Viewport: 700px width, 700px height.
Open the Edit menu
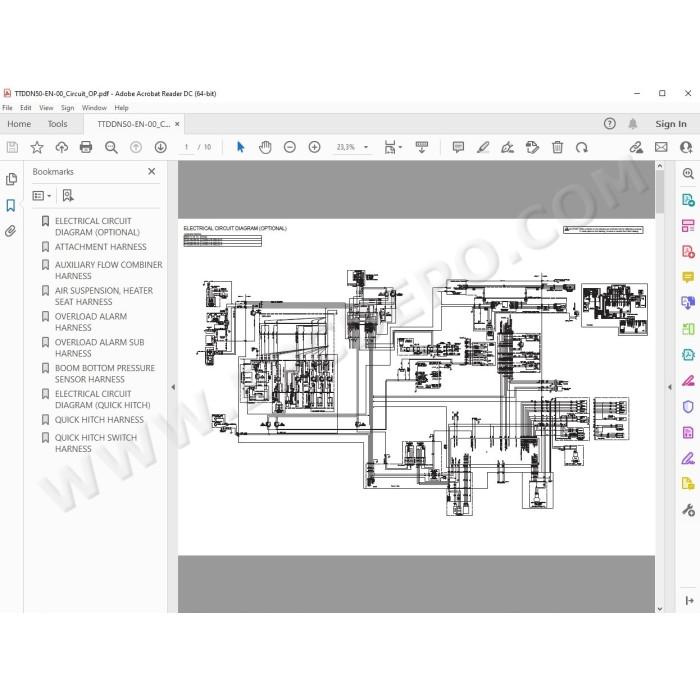pyautogui.click(x=26, y=108)
